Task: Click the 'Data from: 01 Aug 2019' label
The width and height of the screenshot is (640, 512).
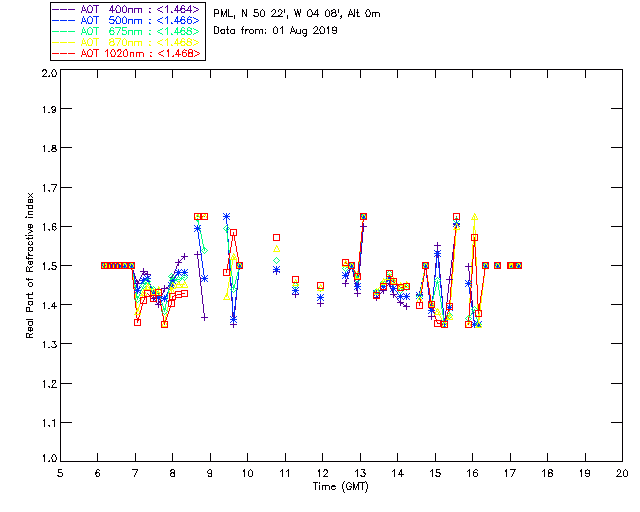Action: 275,31
